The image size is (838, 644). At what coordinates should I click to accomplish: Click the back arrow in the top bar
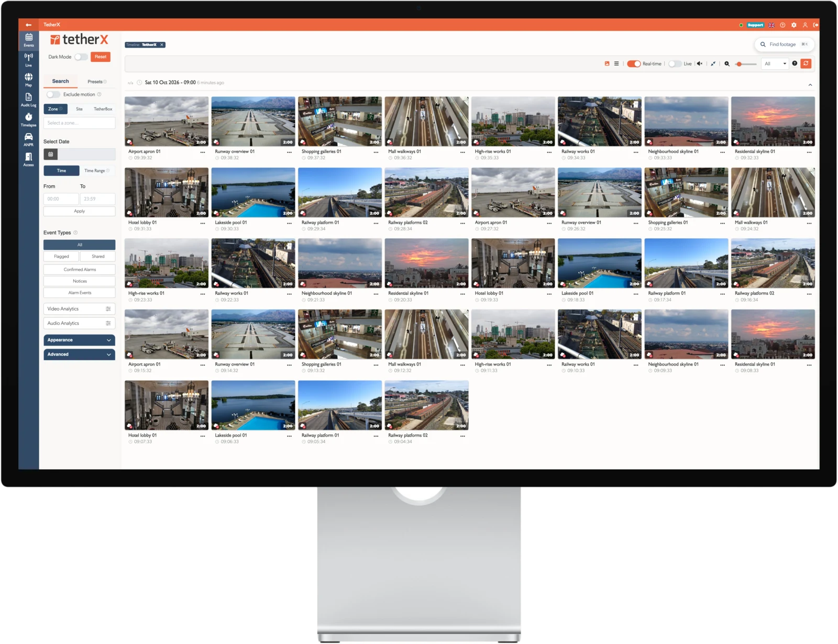point(28,25)
